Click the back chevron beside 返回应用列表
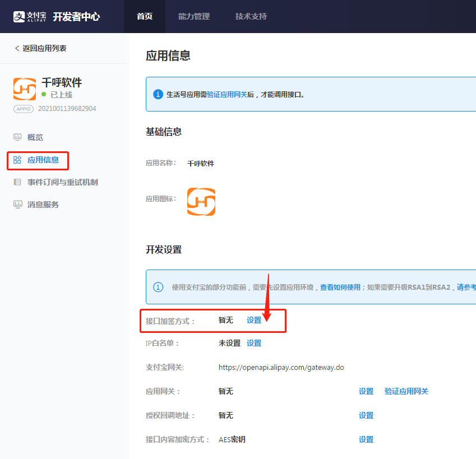The height and width of the screenshot is (459, 476). (x=17, y=48)
